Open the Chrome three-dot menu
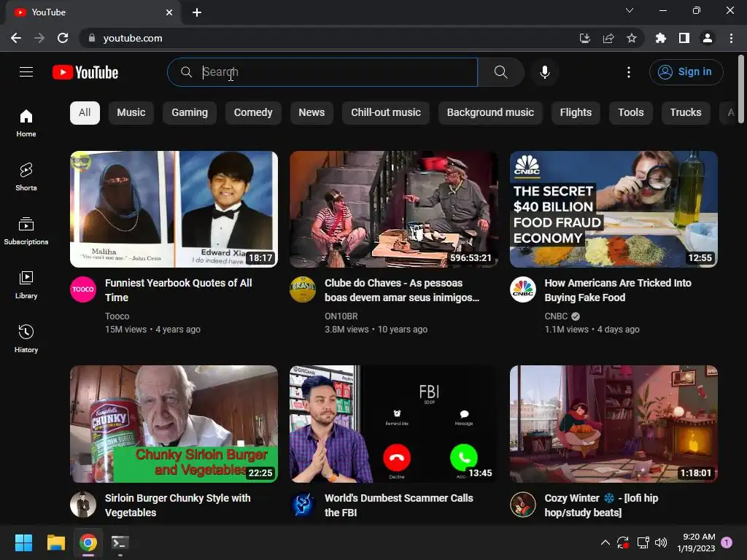 [x=731, y=38]
